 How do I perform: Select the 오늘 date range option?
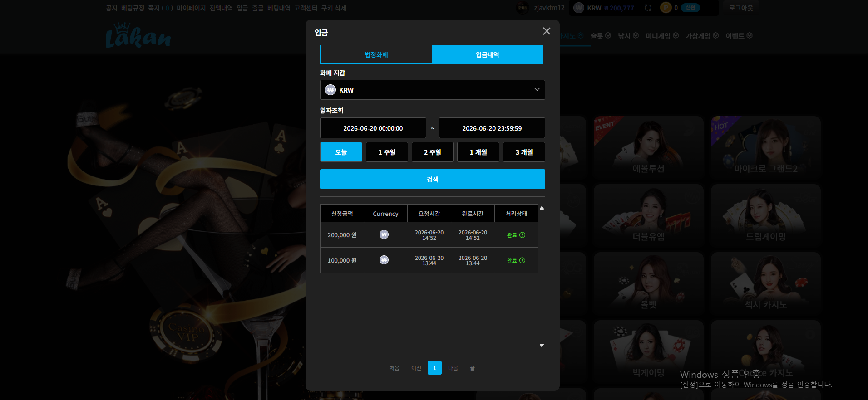[x=341, y=152]
